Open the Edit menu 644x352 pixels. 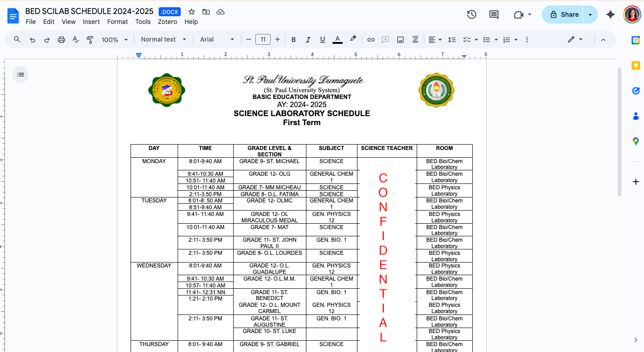(49, 22)
